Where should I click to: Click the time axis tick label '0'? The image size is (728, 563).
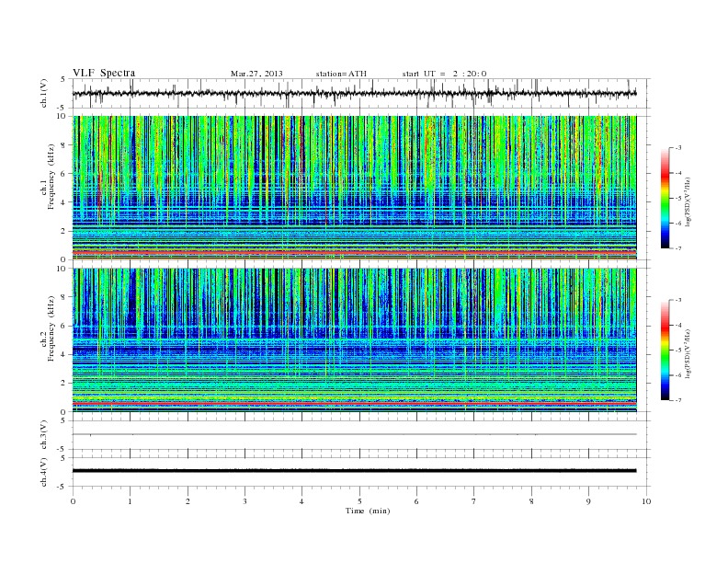[x=73, y=501]
